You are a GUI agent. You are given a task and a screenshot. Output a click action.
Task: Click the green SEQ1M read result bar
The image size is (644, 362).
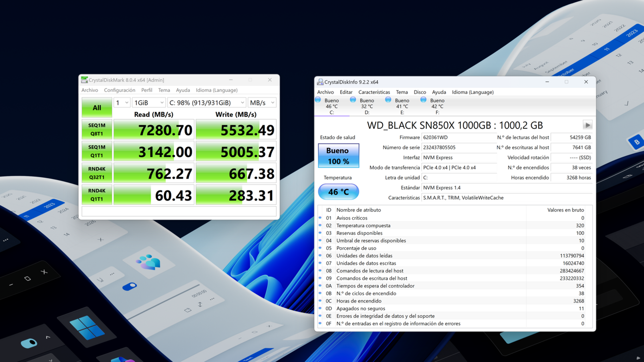click(153, 129)
